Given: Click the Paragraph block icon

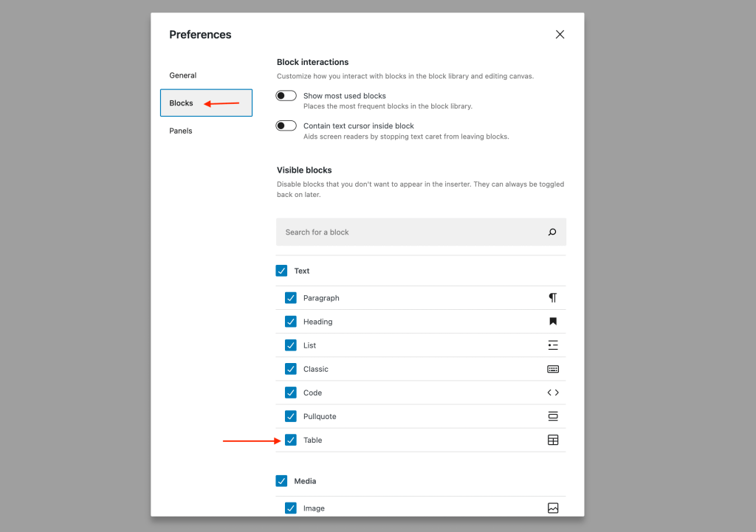Looking at the screenshot, I should point(552,297).
